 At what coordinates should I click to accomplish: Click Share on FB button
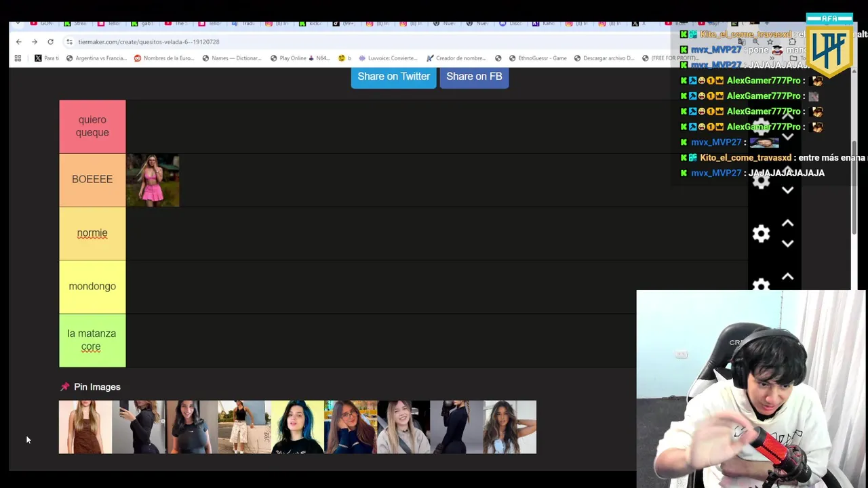pos(474,77)
